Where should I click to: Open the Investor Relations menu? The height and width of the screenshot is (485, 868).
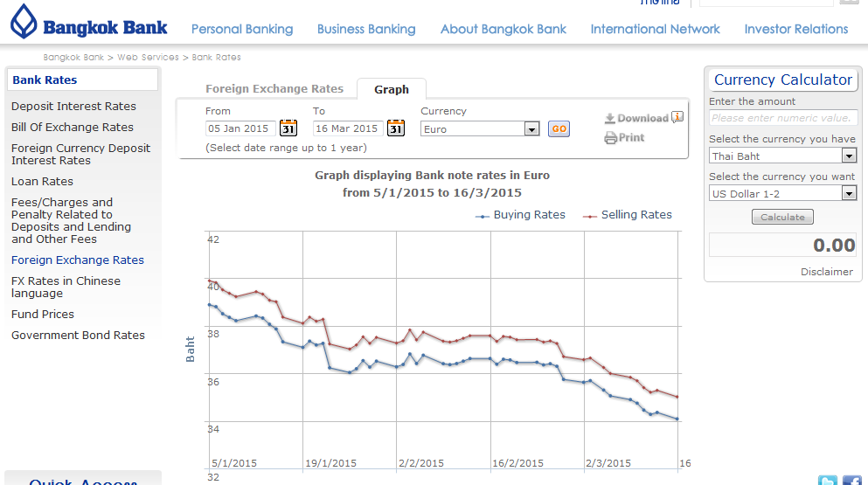tap(796, 29)
